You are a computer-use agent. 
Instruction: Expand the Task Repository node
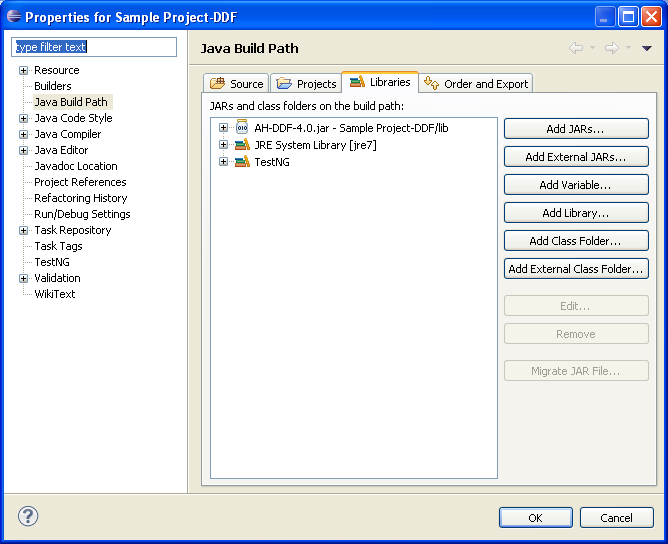coord(23,230)
